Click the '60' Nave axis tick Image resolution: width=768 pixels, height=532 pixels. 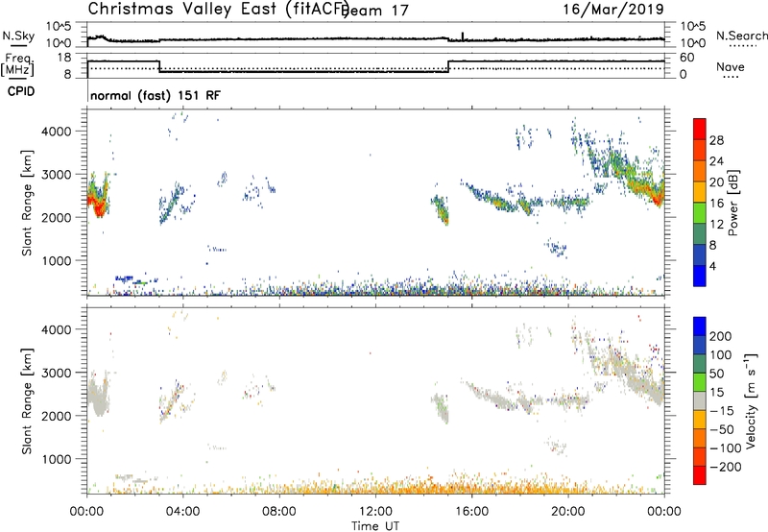tap(687, 58)
